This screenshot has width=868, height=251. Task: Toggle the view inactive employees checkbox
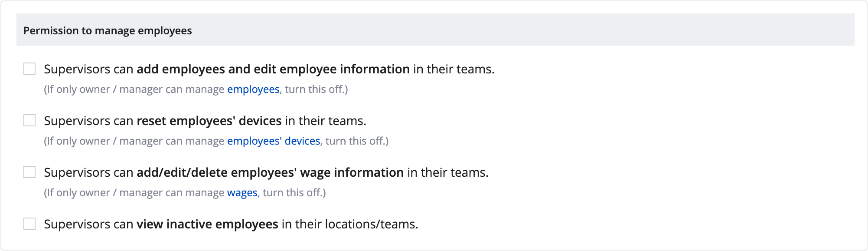click(x=29, y=224)
